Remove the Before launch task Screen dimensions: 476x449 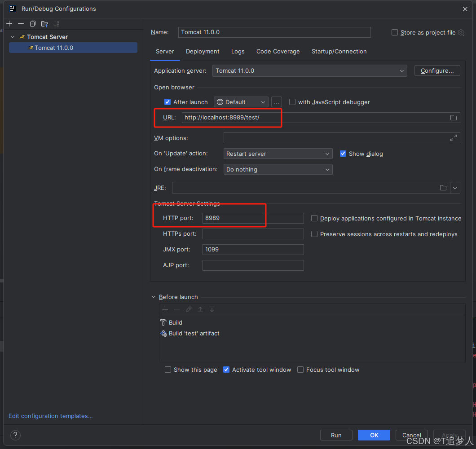coord(176,309)
